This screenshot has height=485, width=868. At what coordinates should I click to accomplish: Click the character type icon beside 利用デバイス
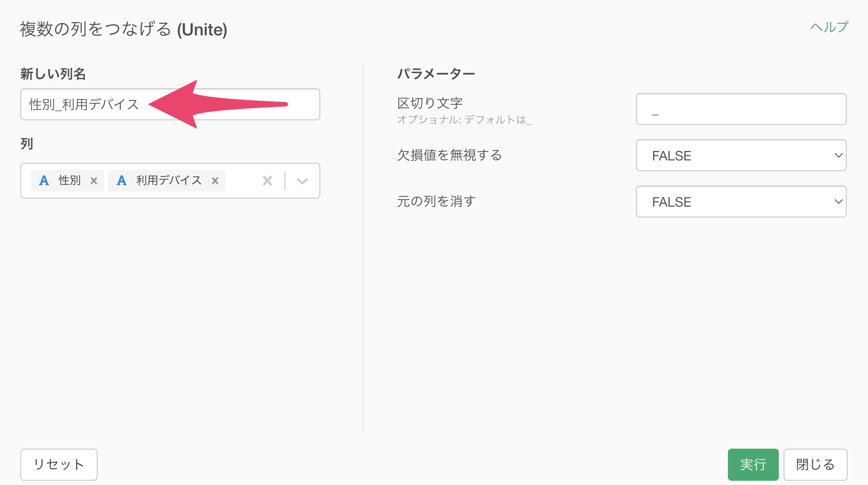(x=122, y=181)
